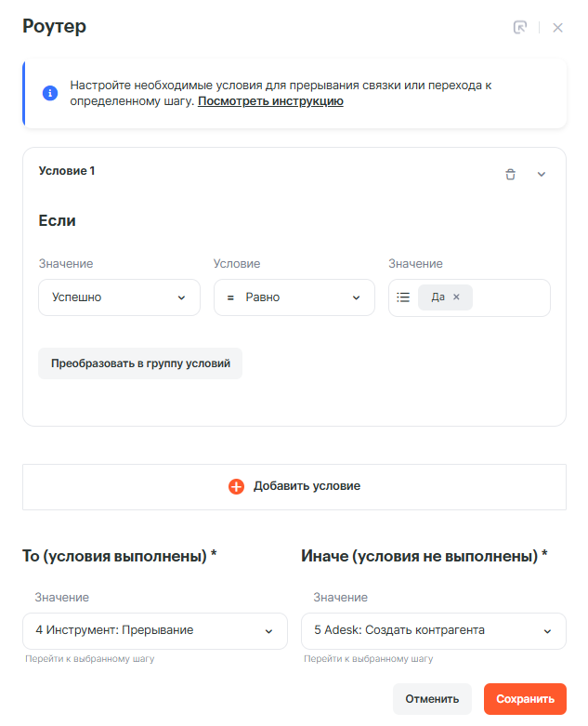Remove the Да value tag
The height and width of the screenshot is (726, 588).
tap(456, 297)
